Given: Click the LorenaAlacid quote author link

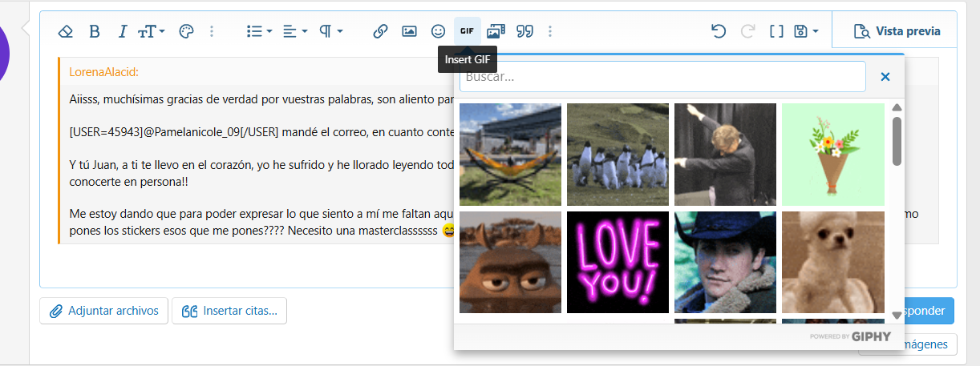Looking at the screenshot, I should (x=104, y=72).
